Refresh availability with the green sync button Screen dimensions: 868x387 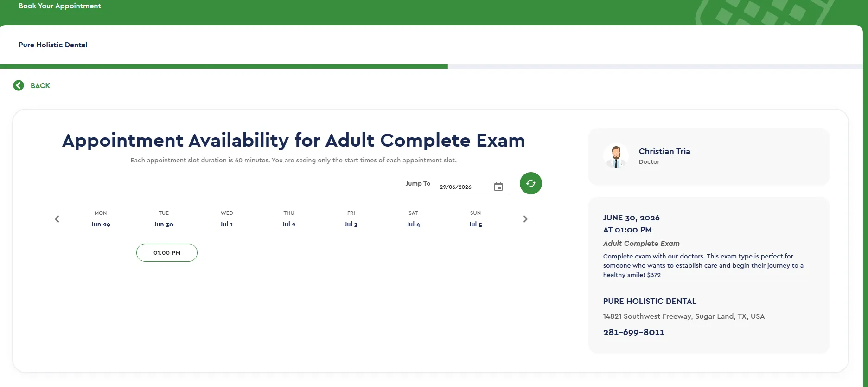[x=531, y=183]
